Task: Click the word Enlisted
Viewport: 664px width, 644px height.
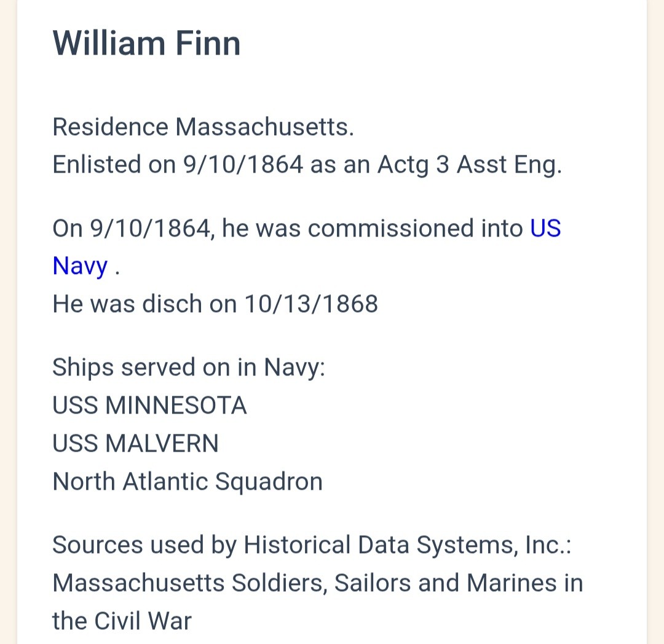Action: click(97, 165)
